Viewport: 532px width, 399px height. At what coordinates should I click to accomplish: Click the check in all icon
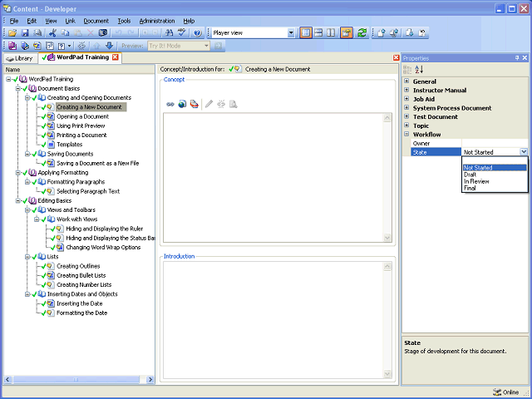coord(394,33)
